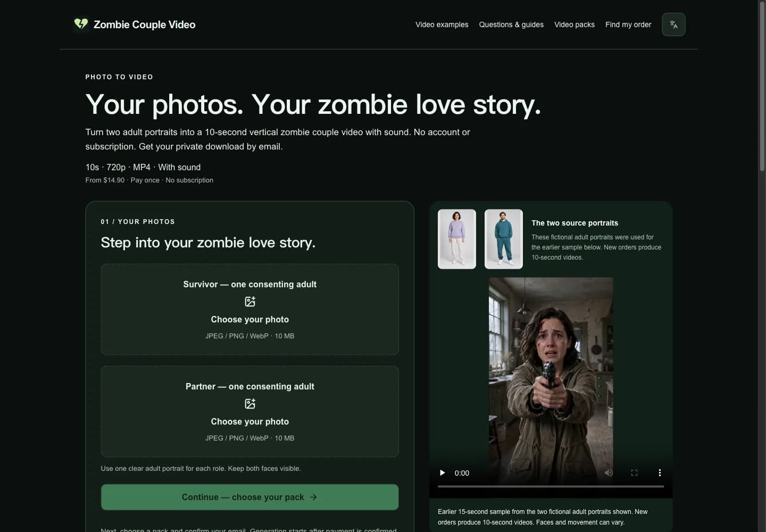766x532 pixels.
Task: Click 'The two source portraits' heading
Action: point(574,223)
